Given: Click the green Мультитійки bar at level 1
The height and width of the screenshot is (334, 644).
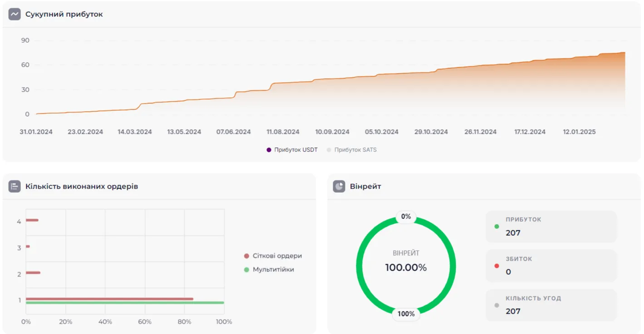Looking at the screenshot, I should (x=125, y=303).
